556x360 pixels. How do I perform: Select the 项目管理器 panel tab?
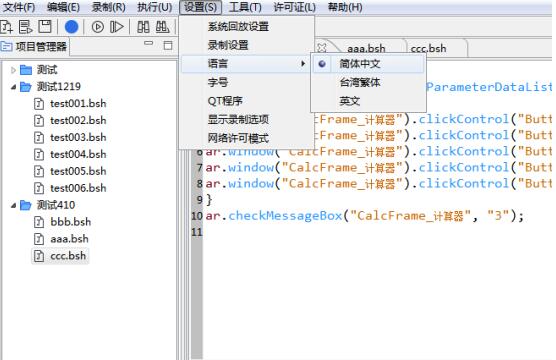point(34,46)
